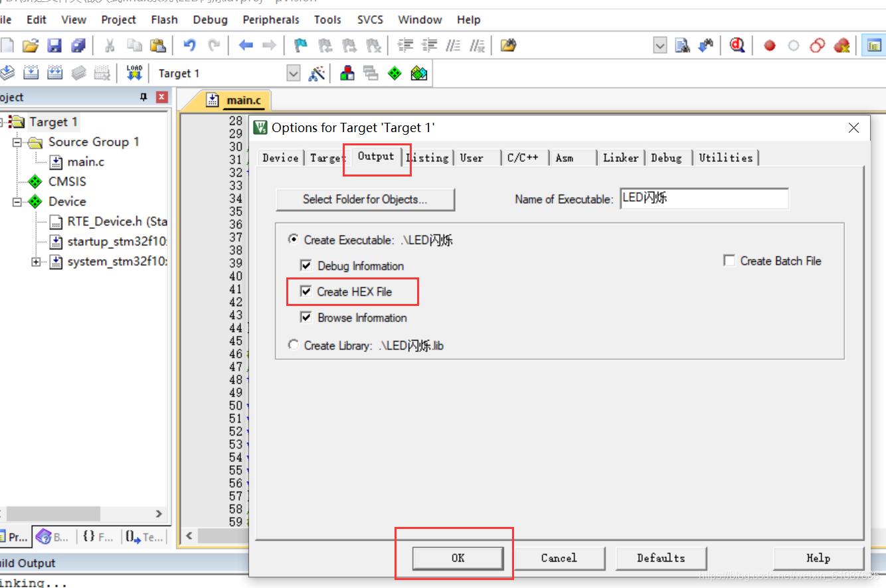Open the Peripherals menu
Viewport: 886px width, 588px height.
(271, 19)
